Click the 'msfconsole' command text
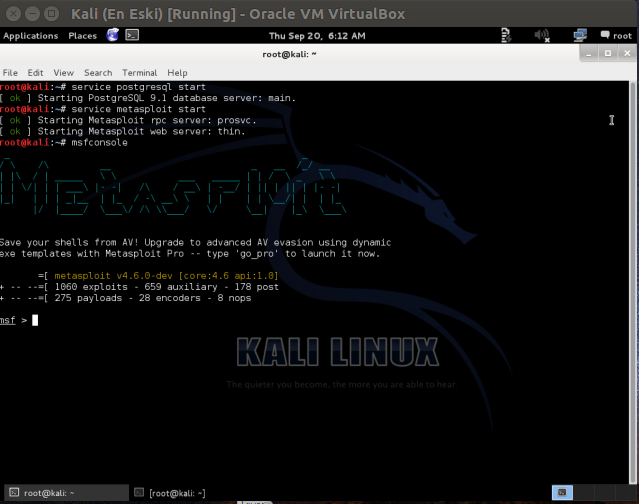The image size is (639, 504). (x=99, y=143)
